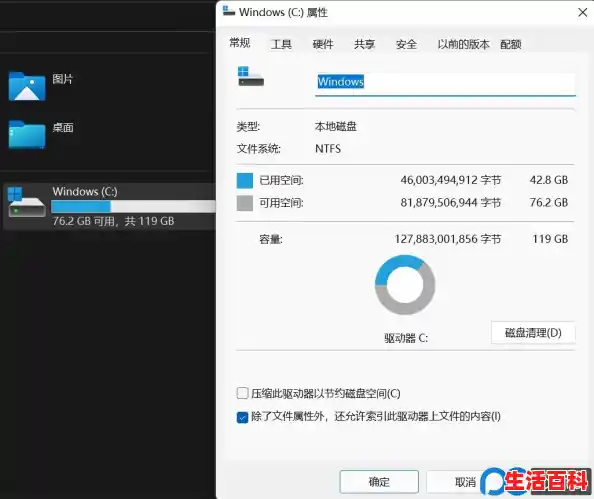Click the 图片 folder label
This screenshot has width=594, height=499.
[63, 79]
